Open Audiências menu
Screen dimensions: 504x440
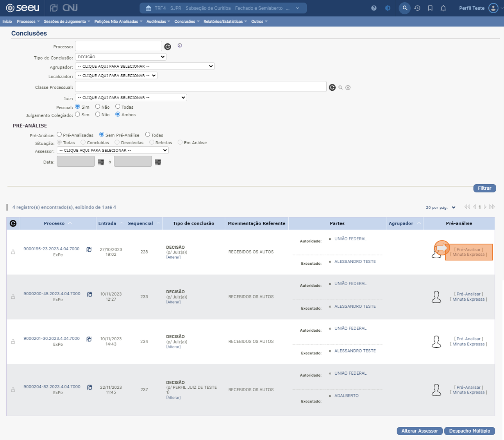coord(158,22)
